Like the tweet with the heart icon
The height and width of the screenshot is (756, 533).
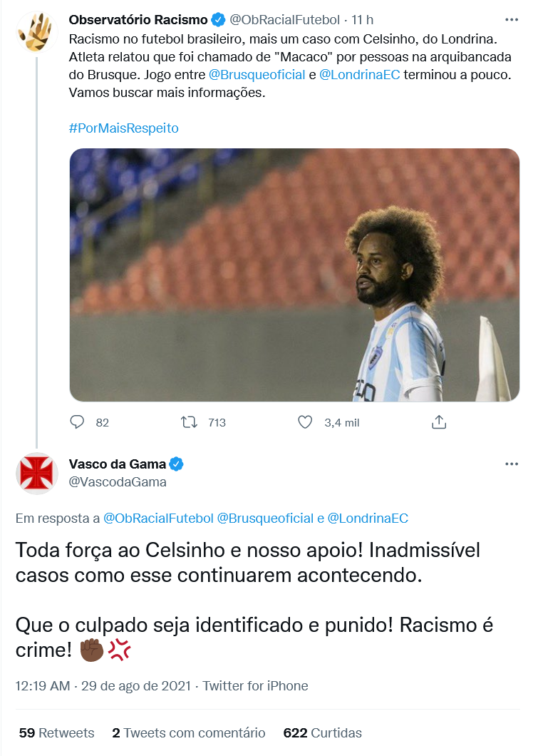coord(305,422)
